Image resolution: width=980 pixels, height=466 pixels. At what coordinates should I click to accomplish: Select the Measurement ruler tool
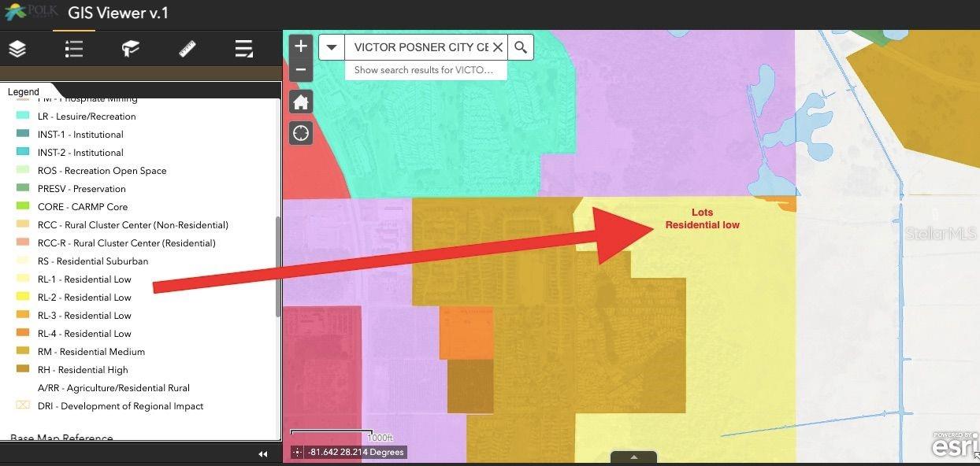(187, 50)
